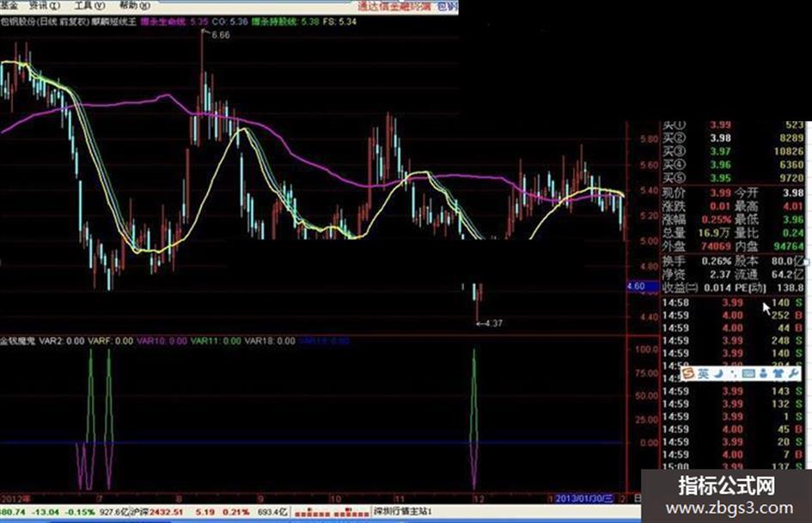812x523 pixels.
Task: Click the 6.66 high price marker
Action: point(221,35)
